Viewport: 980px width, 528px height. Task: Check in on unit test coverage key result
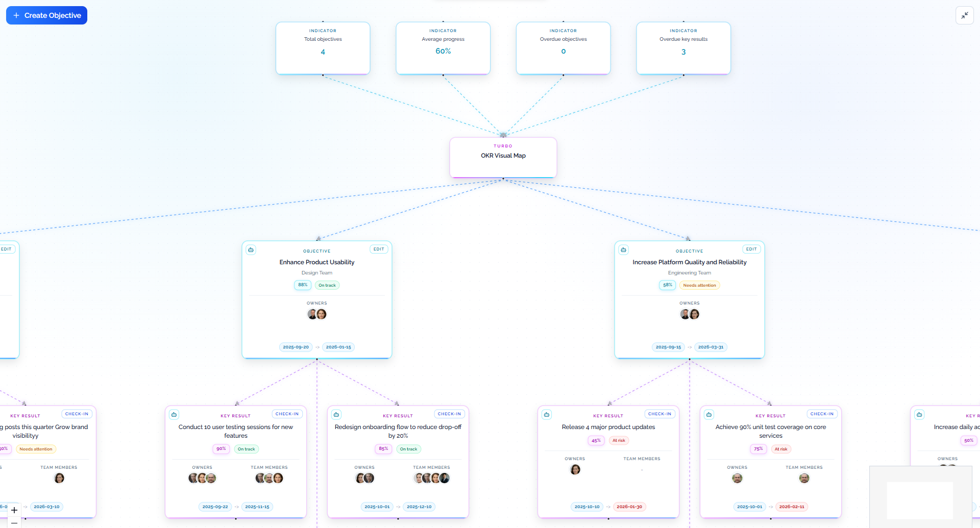[822, 414]
